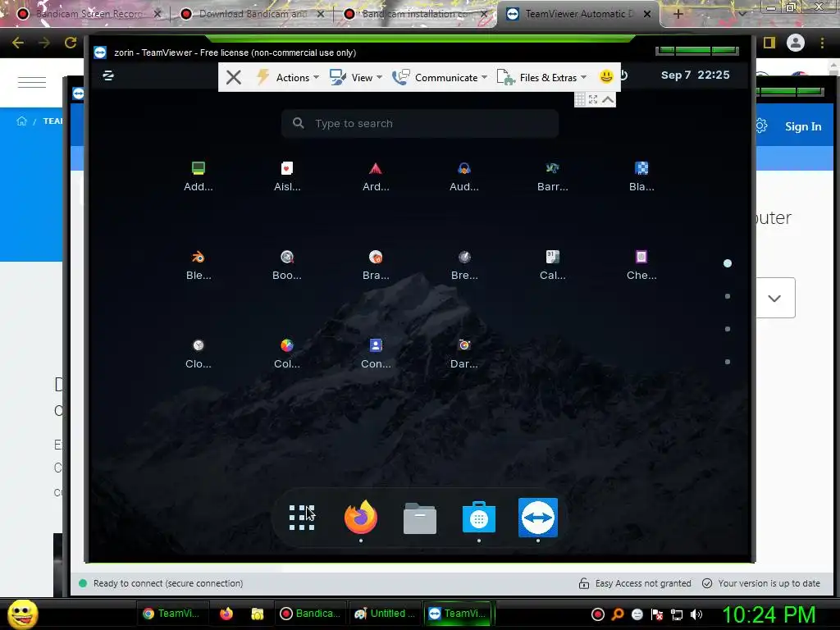This screenshot has width=840, height=630.
Task: Open the Communicate menu
Action: point(440,77)
